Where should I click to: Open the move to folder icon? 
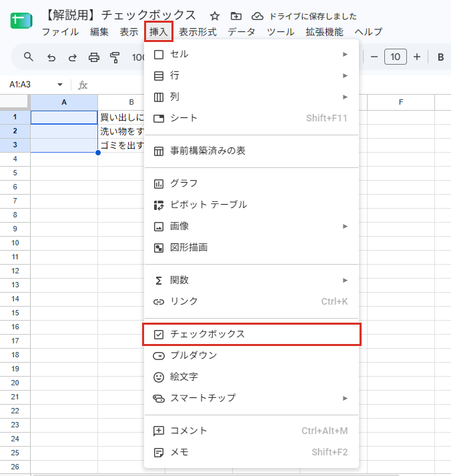236,16
